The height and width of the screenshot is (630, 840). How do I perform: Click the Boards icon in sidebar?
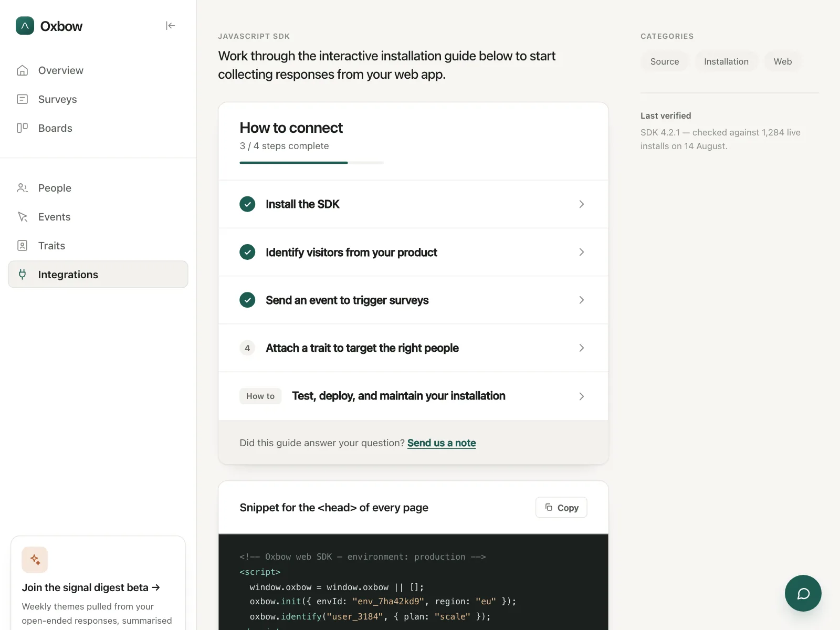tap(22, 128)
